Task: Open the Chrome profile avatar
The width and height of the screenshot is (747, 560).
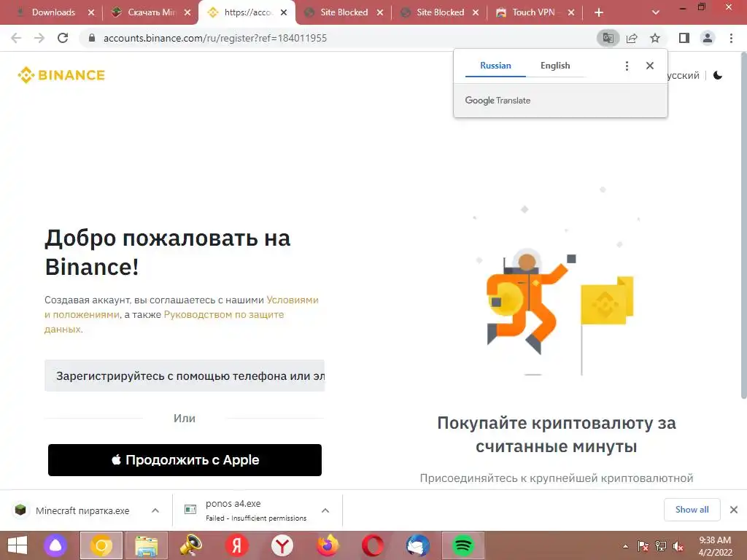Action: point(708,38)
